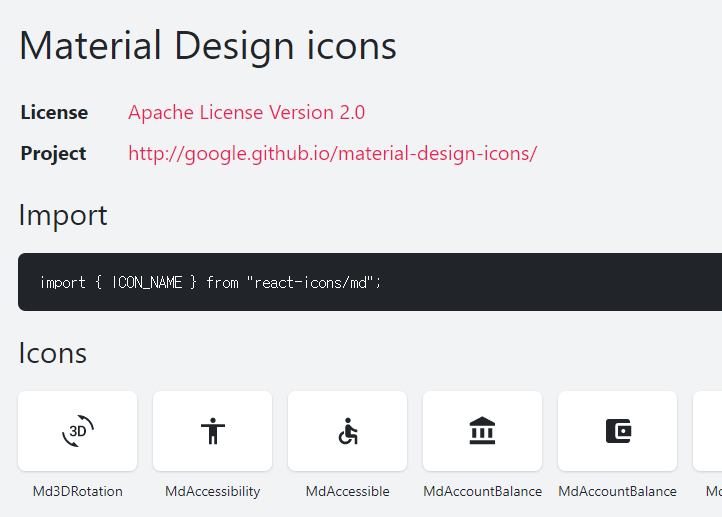The image size is (722, 517).
Task: Click the MdAccessibility name label
Action: point(212,491)
